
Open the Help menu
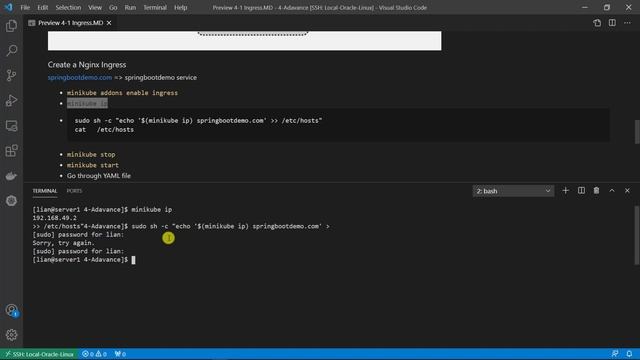[180, 7]
